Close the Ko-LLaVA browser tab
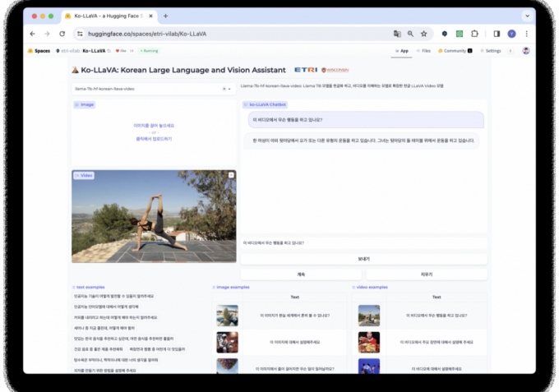Screen dimensions: 559x392 click(x=150, y=16)
